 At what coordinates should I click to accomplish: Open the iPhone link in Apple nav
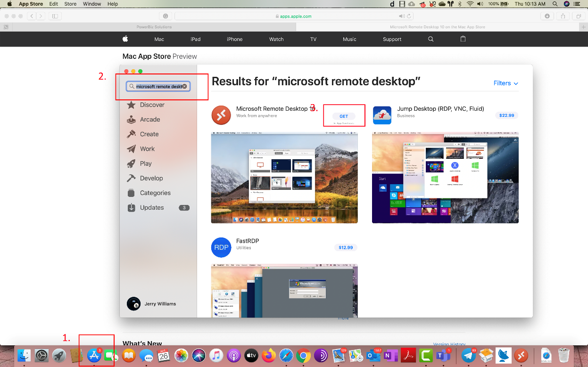234,39
